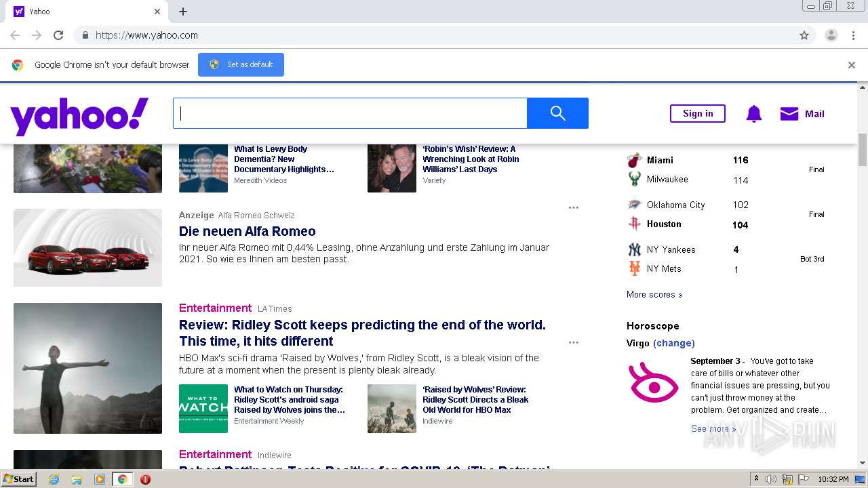868x488 pixels.
Task: Open the Alfa Romeo cars thumbnail
Action: pyautogui.click(x=88, y=247)
